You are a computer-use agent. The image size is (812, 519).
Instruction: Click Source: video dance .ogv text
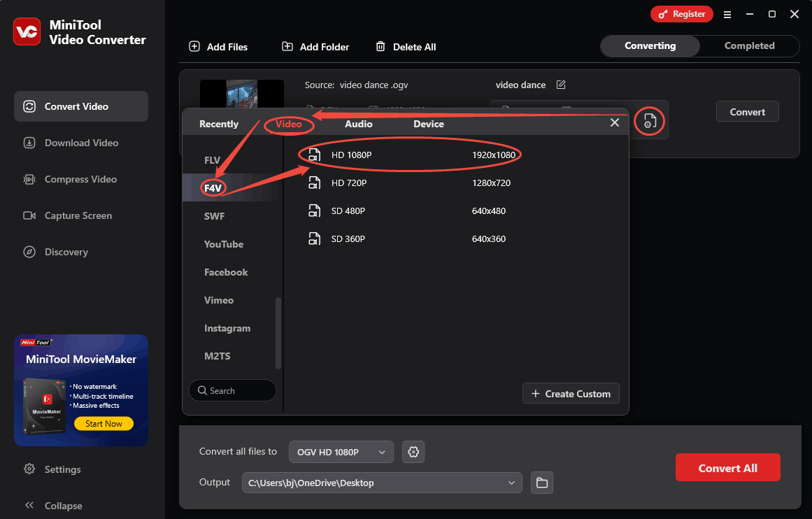(356, 85)
